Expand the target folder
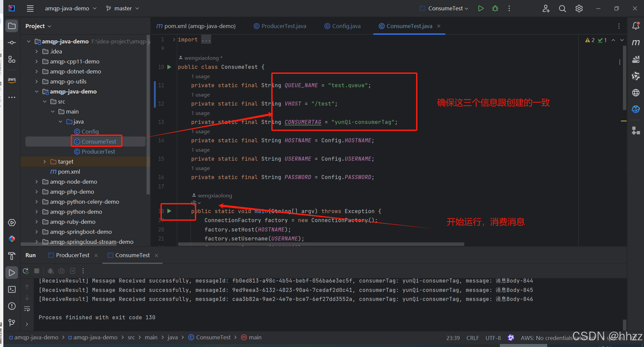 pyautogui.click(x=45, y=162)
